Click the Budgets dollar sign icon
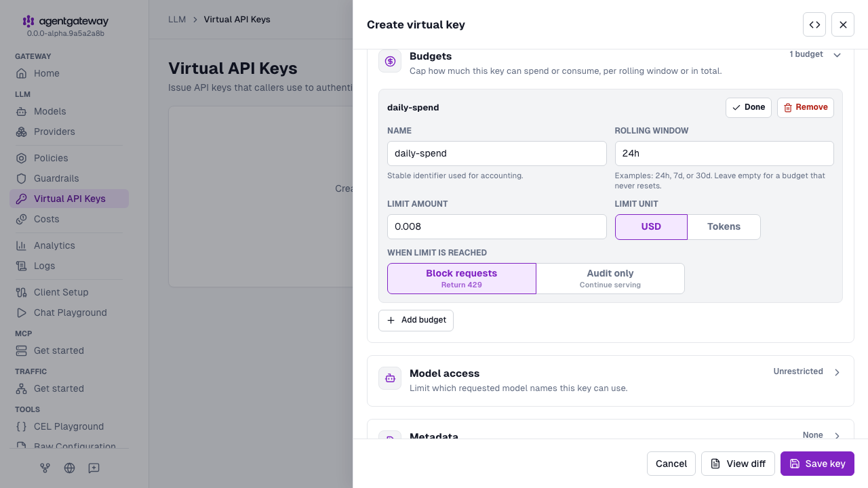This screenshot has height=488, width=868. 390,61
